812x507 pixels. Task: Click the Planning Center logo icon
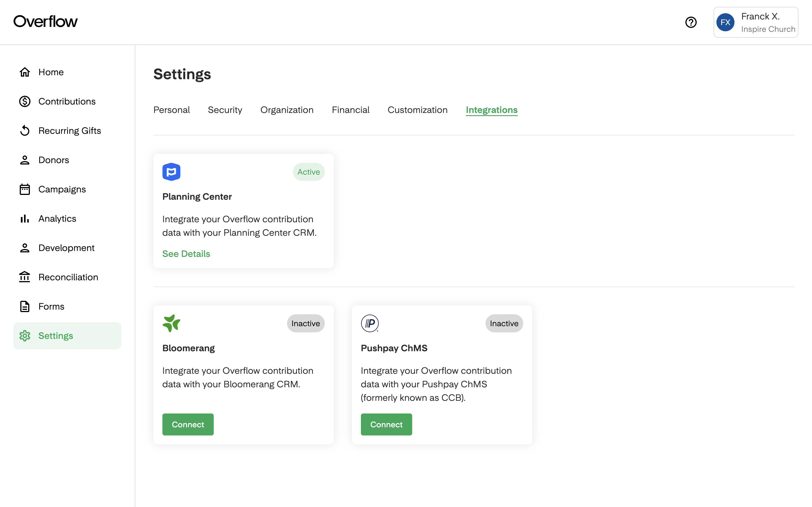click(171, 172)
